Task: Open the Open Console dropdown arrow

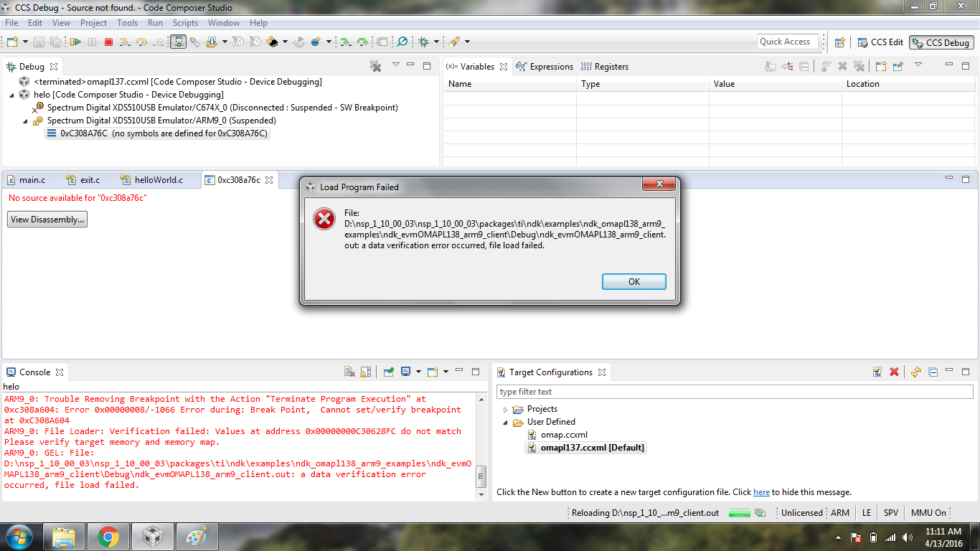Action: tap(446, 372)
